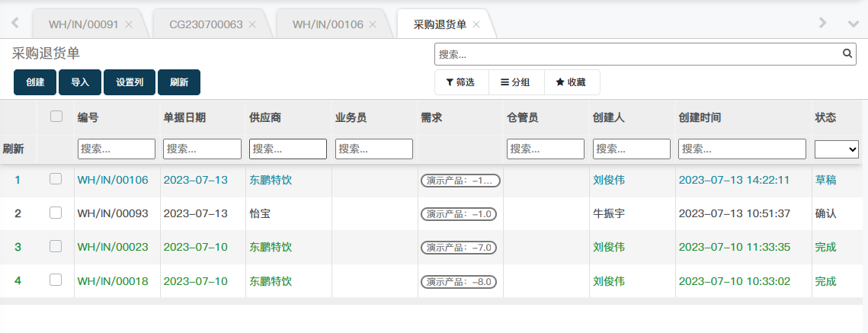Check the row for WH/IN/00106

point(56,179)
